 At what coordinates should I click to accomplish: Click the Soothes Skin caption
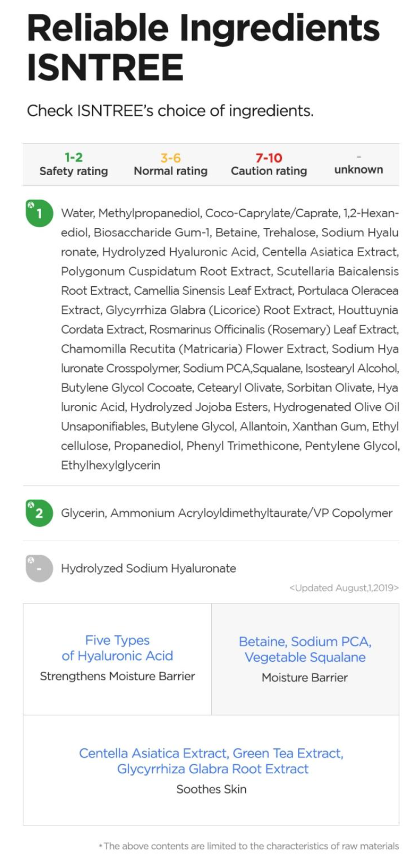tap(211, 789)
